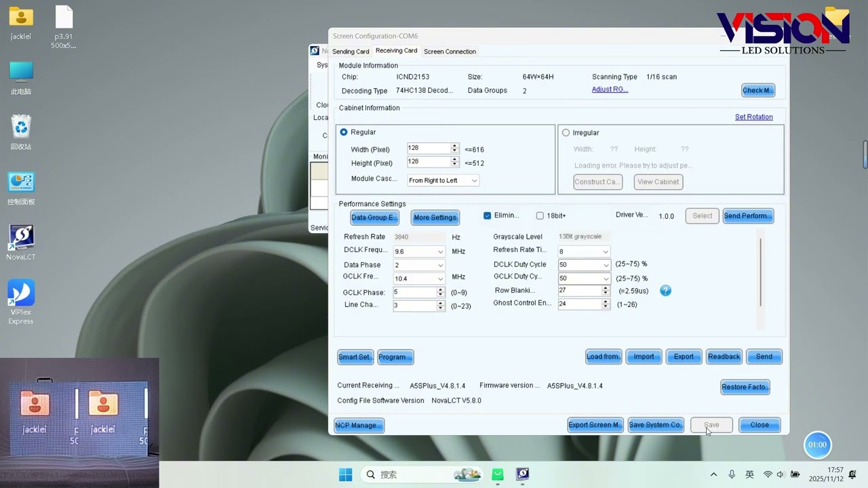Click the Load from... button
This screenshot has width=868, height=488.
pos(604,357)
